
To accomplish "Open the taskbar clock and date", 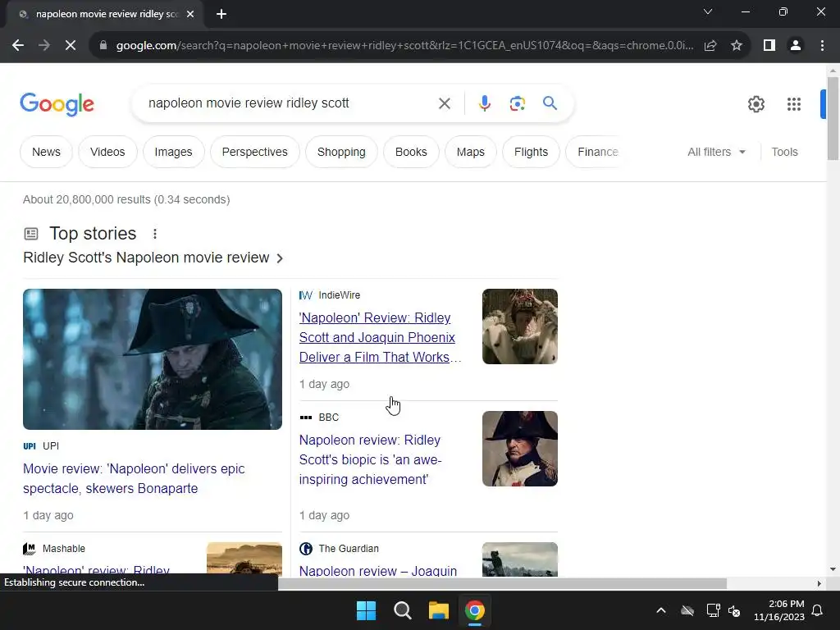I will click(x=779, y=610).
